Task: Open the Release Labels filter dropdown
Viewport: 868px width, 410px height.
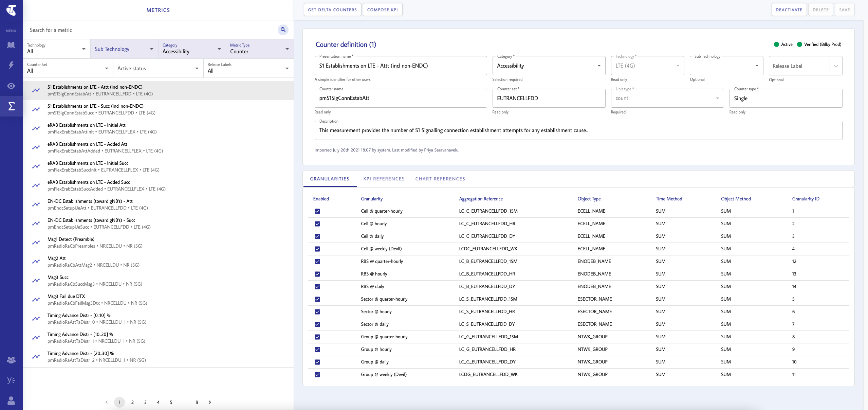Action: pos(248,68)
